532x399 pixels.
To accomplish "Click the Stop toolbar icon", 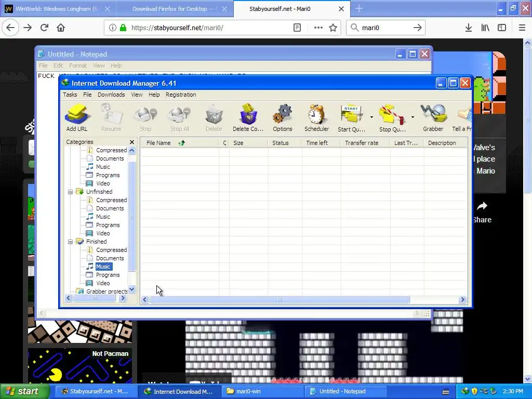I will [145, 117].
